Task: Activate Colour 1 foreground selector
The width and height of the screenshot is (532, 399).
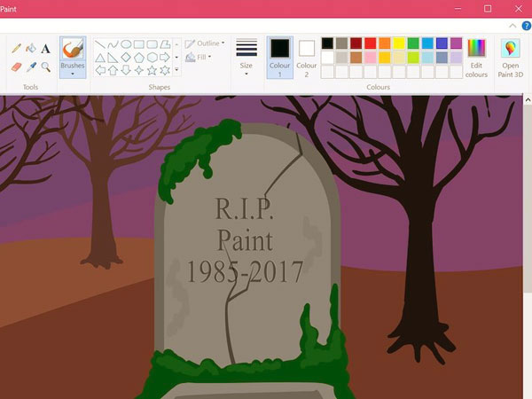Action: tap(280, 58)
